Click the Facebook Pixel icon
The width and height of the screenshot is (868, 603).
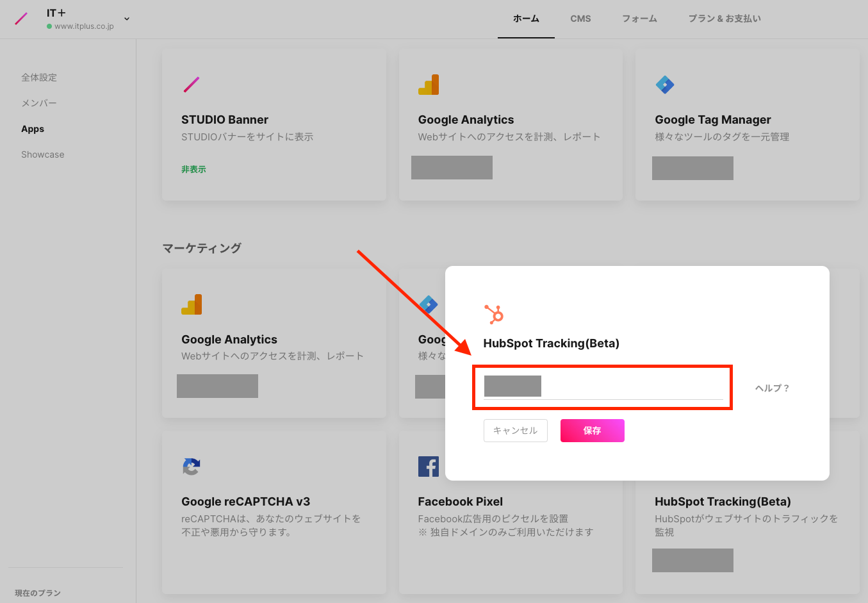tap(429, 467)
